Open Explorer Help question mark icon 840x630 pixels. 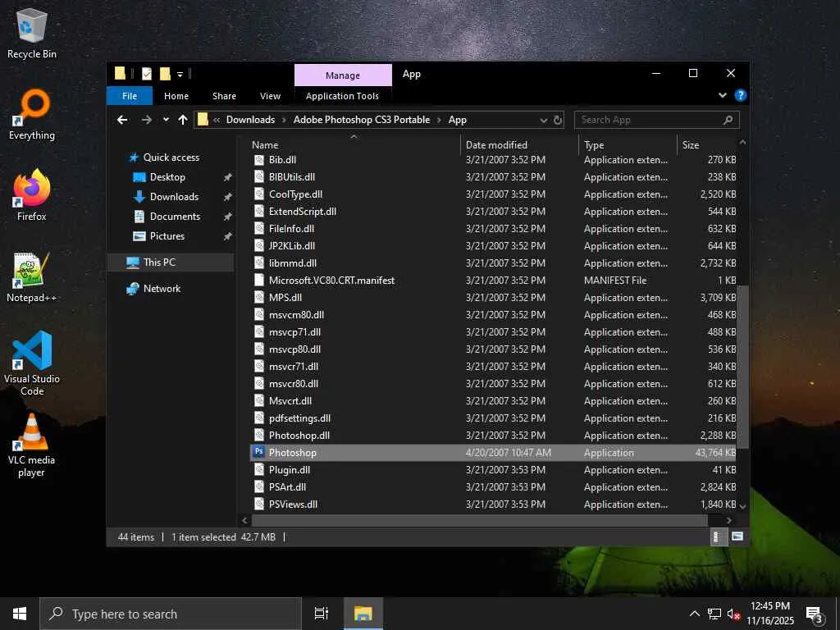pos(741,95)
